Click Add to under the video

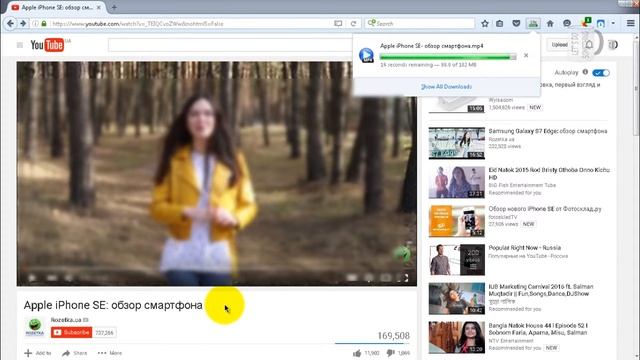tap(38, 353)
